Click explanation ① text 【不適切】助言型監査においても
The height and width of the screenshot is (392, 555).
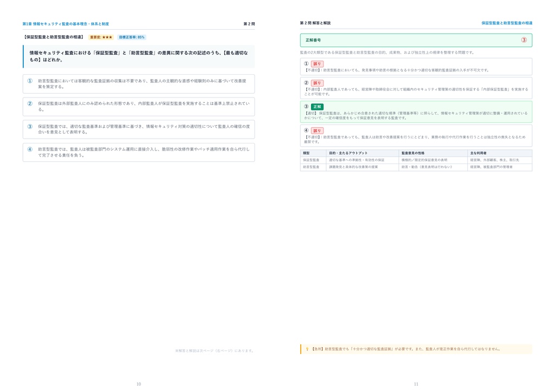click(x=396, y=70)
